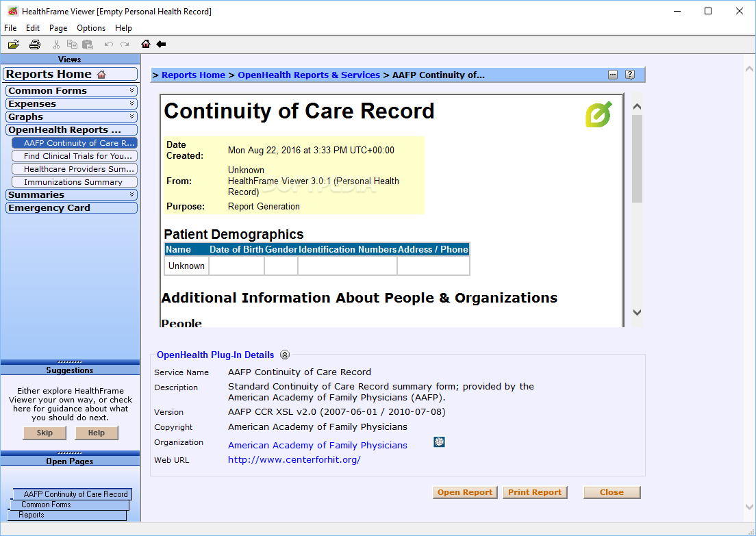Open the Edit menu

(33, 28)
